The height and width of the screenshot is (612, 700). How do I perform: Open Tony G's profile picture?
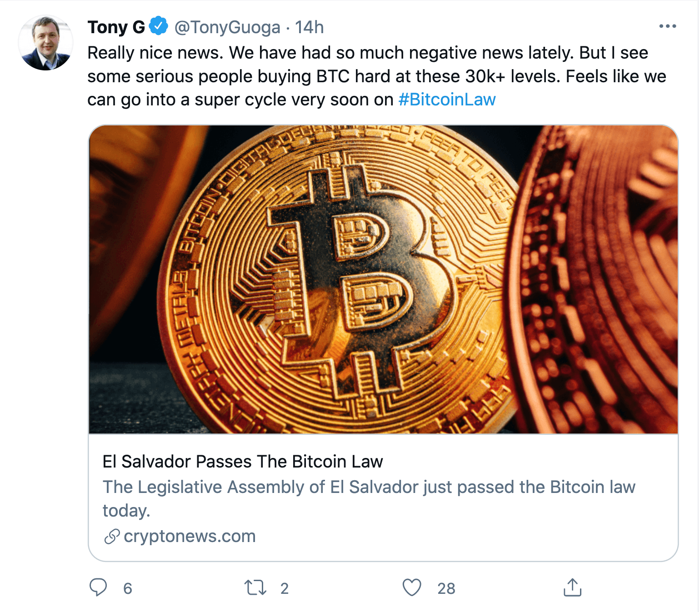point(45,43)
